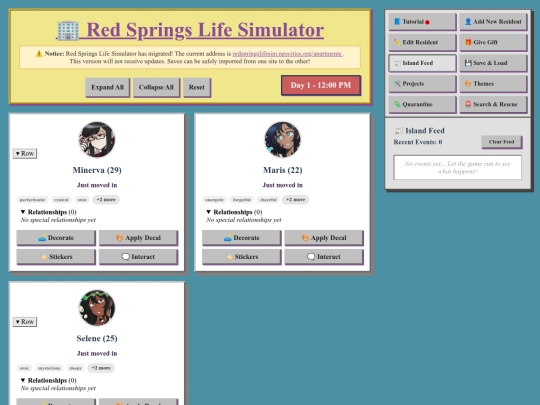Open the Give Gift option

[493, 42]
